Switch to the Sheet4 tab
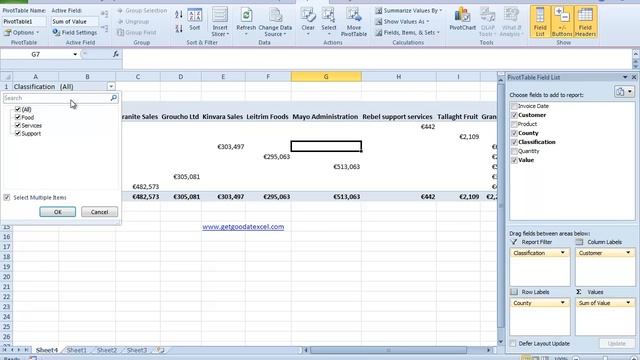This screenshot has width=640, height=360. [x=47, y=350]
